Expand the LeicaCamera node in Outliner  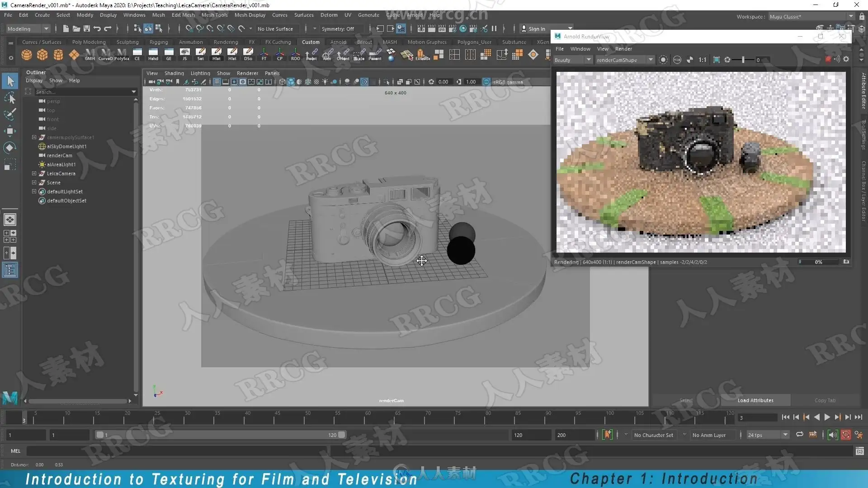click(x=34, y=174)
